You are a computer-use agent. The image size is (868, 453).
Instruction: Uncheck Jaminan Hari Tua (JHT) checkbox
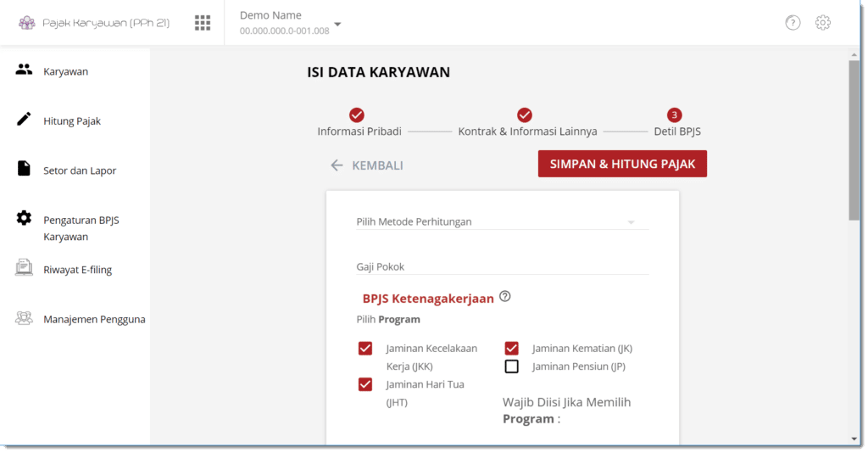(x=364, y=384)
